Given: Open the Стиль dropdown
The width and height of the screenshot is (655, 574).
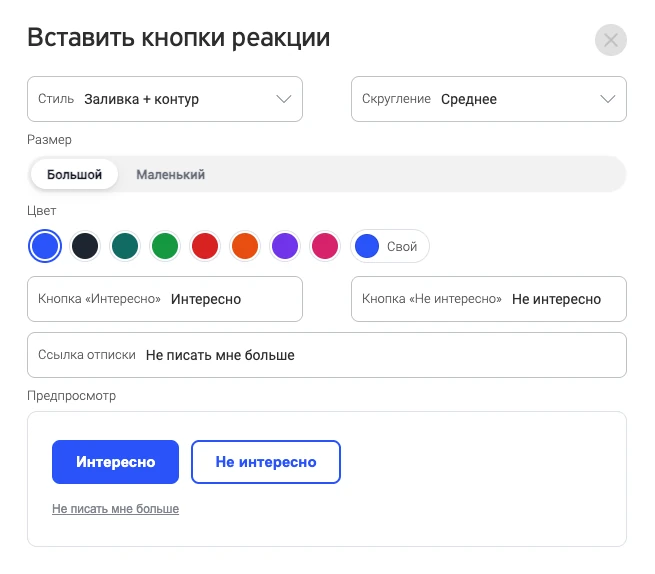Looking at the screenshot, I should click(165, 99).
